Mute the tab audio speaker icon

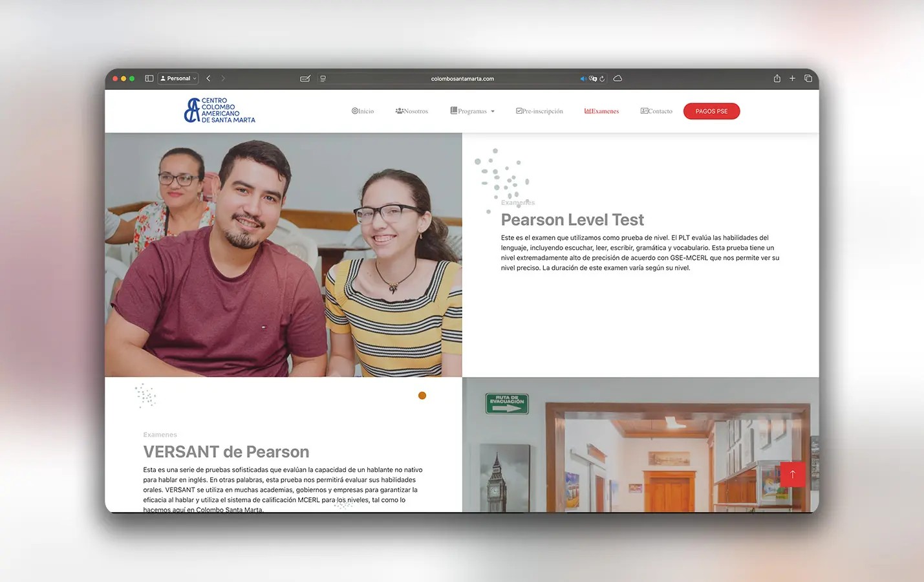[x=583, y=78]
